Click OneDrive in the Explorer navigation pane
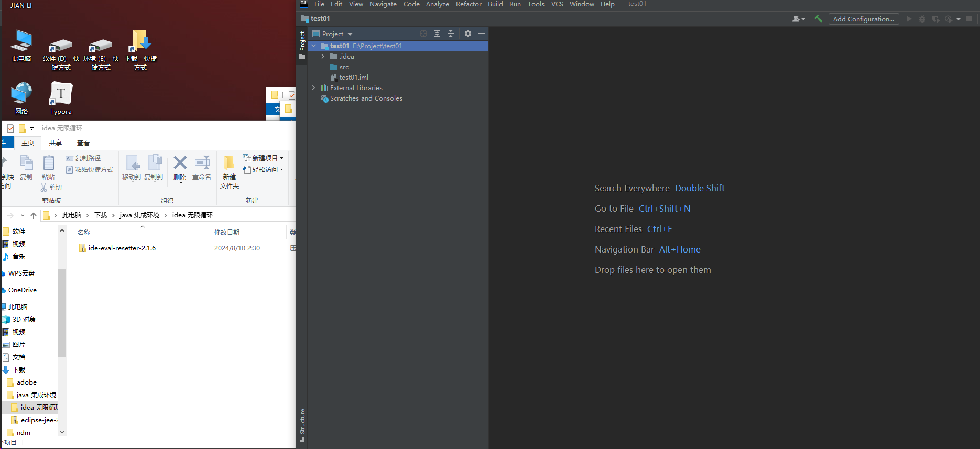Image resolution: width=980 pixels, height=449 pixels. [x=23, y=290]
